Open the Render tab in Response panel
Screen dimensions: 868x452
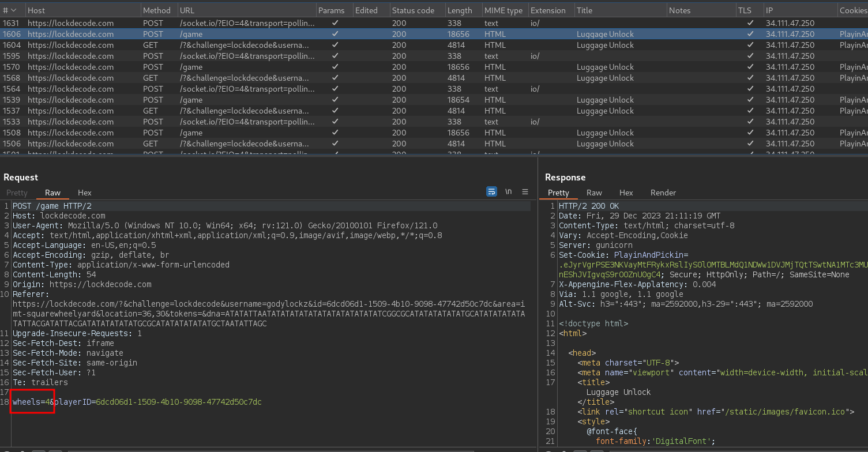[663, 193]
